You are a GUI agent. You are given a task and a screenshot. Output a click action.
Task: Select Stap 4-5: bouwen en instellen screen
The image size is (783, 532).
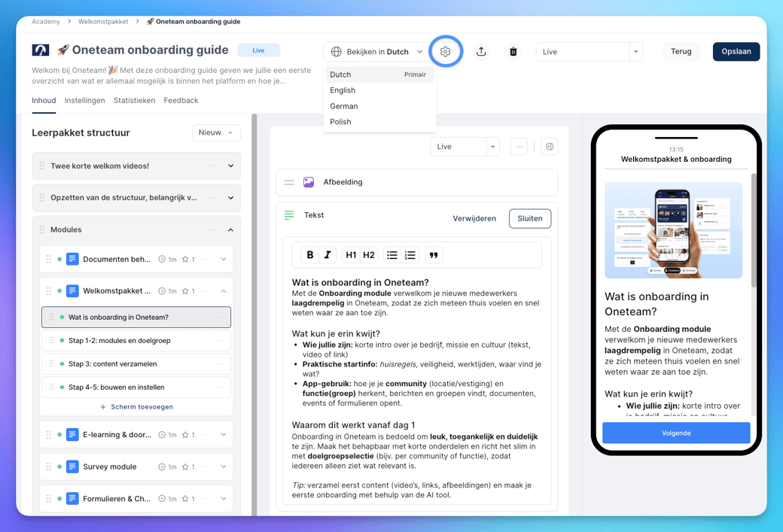136,388
